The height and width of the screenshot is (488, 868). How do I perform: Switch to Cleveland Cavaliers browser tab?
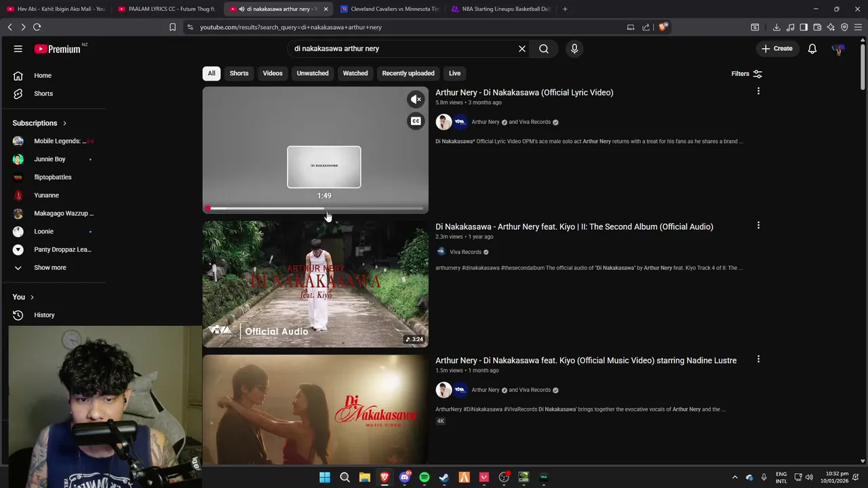[x=390, y=9]
